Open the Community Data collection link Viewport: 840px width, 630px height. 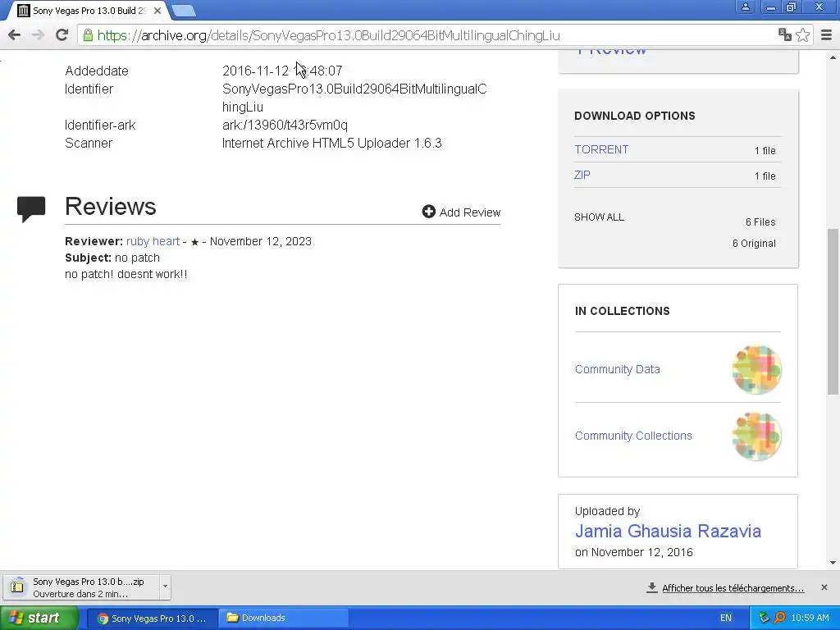click(617, 369)
